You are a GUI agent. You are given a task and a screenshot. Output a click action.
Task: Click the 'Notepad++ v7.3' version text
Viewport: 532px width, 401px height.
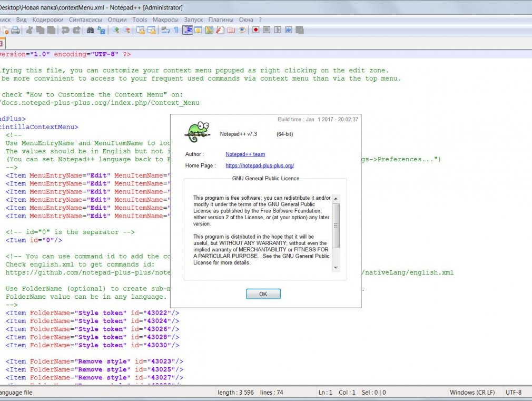tap(239, 134)
